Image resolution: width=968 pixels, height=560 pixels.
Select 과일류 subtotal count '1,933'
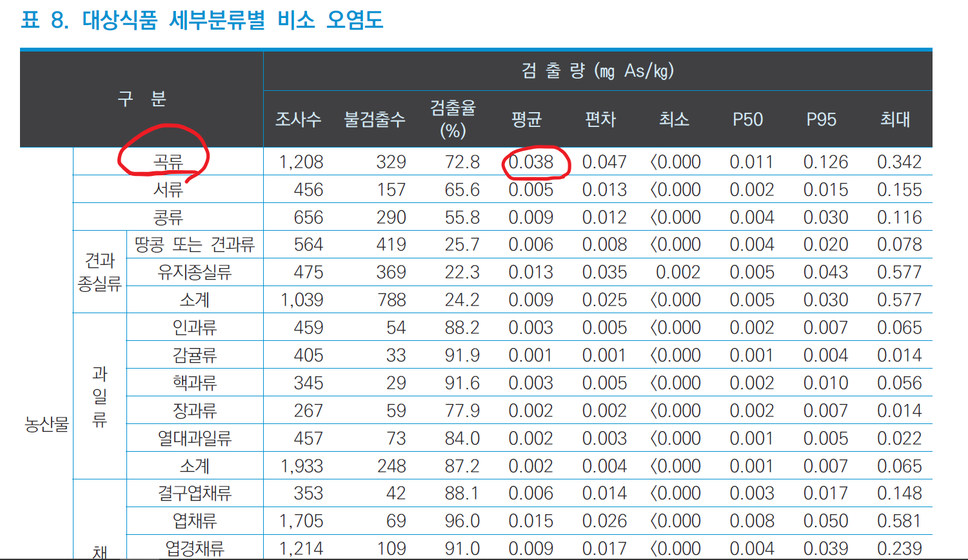click(301, 467)
